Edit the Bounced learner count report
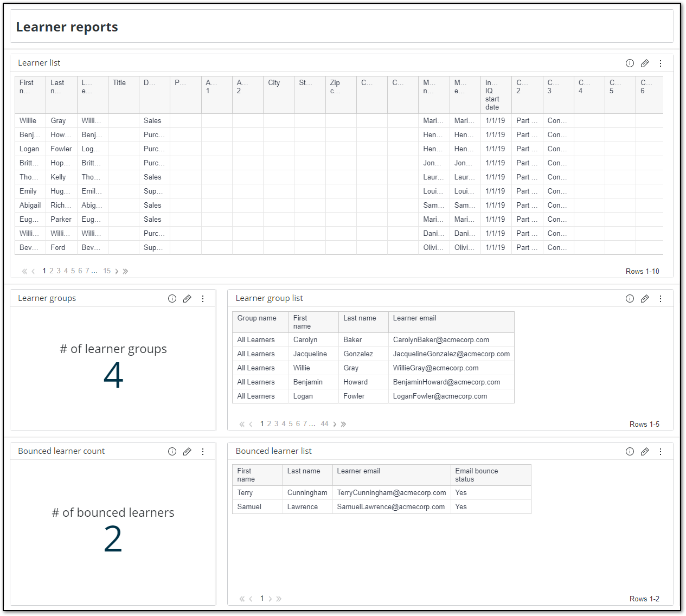The image size is (686, 616). (187, 451)
